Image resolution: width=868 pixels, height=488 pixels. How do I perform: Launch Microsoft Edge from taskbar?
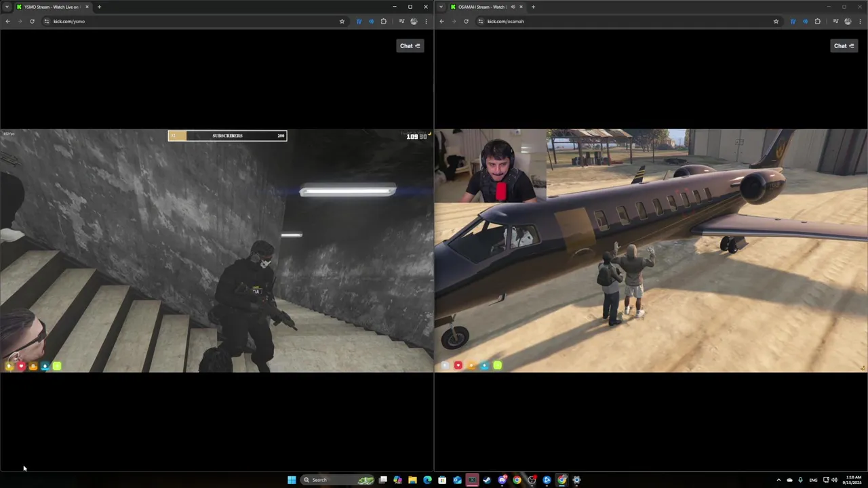click(x=427, y=480)
